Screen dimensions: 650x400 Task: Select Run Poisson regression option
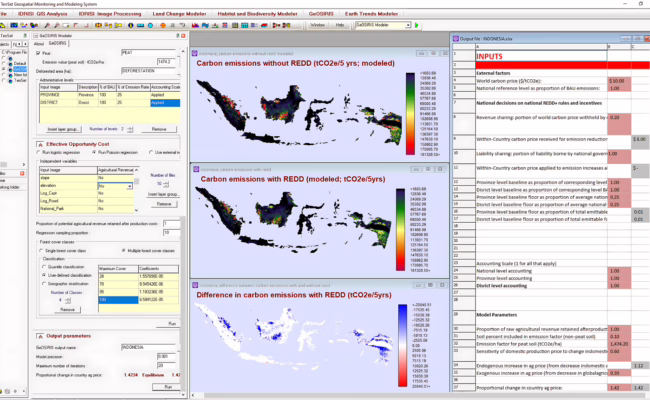pyautogui.click(x=94, y=153)
